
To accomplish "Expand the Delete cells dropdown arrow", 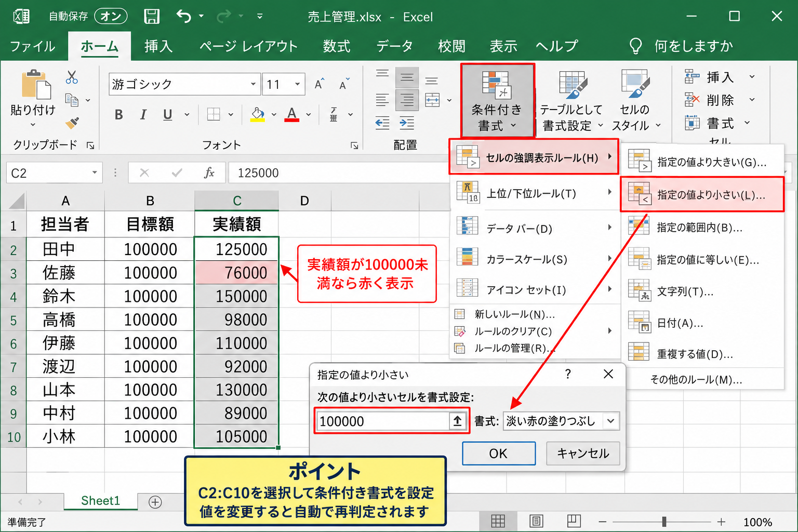I will tap(752, 100).
